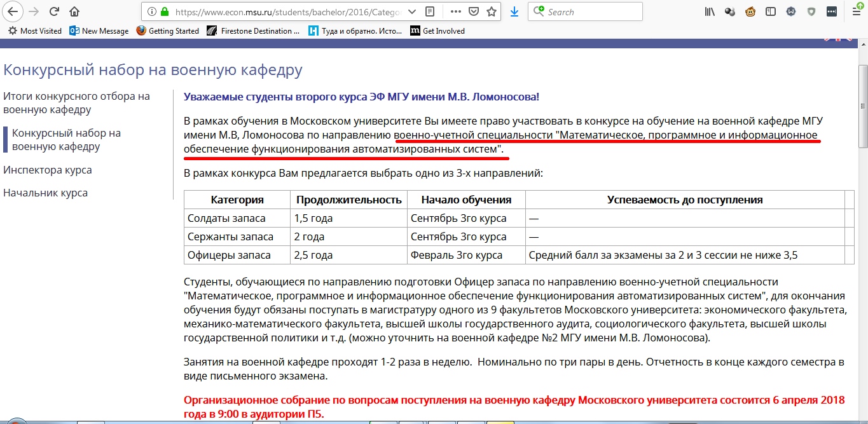Show site information via the info icon
This screenshot has width=868, height=424.
[151, 11]
